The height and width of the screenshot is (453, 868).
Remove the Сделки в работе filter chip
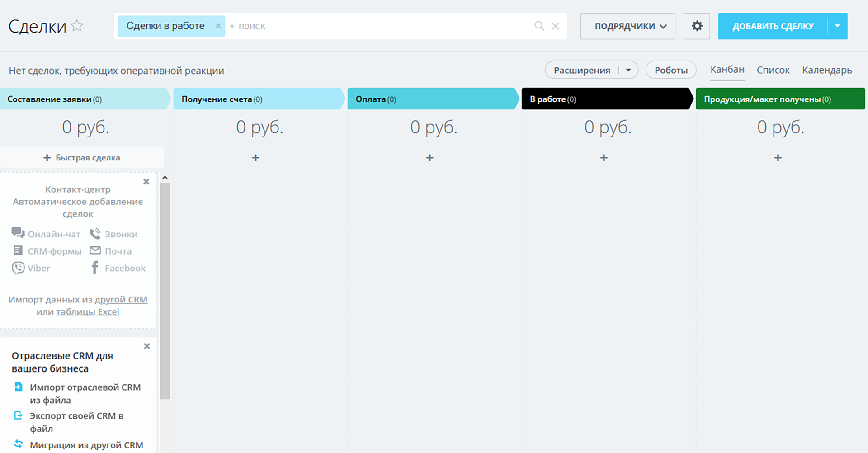(x=218, y=26)
